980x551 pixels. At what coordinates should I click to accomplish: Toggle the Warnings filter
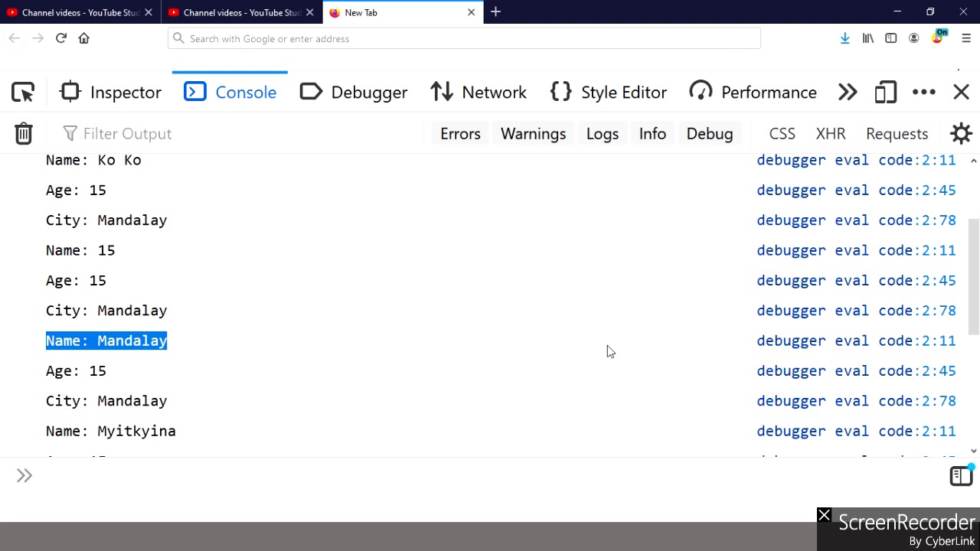tap(533, 134)
